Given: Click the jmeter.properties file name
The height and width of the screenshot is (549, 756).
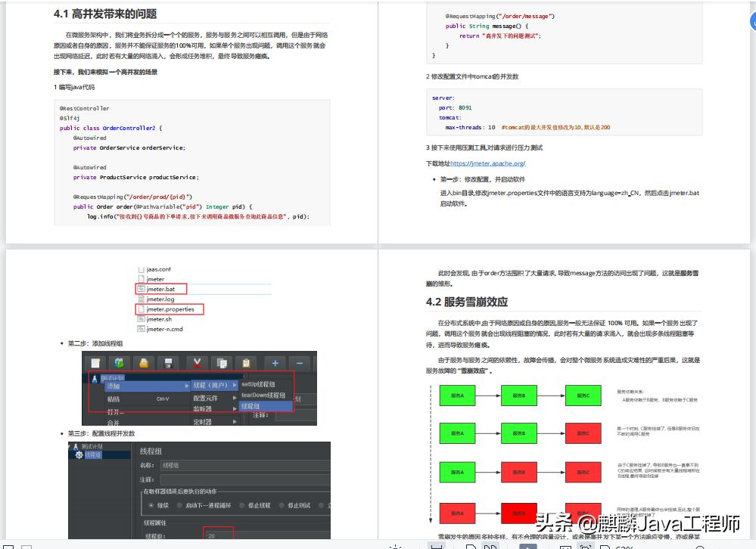Looking at the screenshot, I should click(170, 309).
